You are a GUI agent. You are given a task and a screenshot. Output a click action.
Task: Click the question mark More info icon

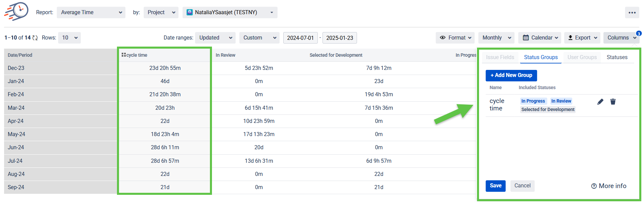(x=594, y=186)
